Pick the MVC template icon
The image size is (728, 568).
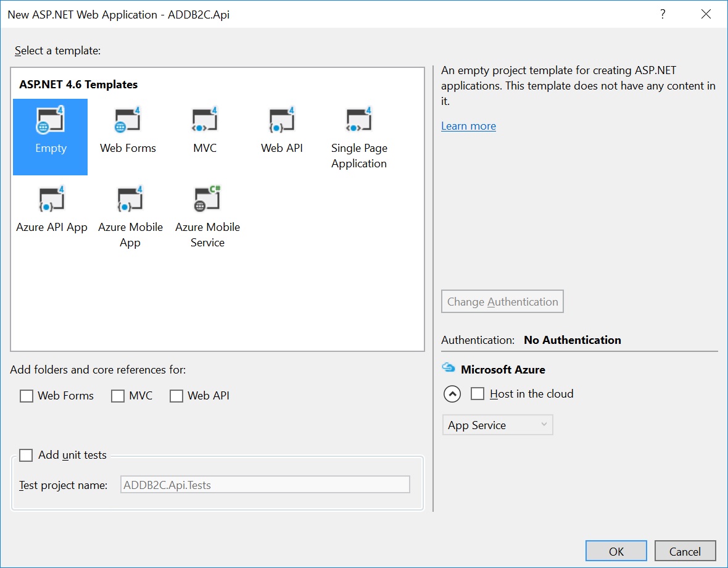tap(205, 121)
